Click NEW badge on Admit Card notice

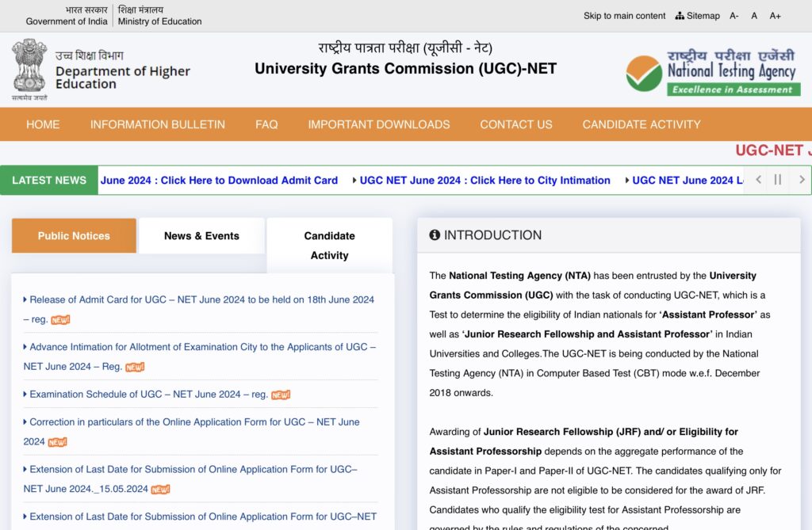60,320
